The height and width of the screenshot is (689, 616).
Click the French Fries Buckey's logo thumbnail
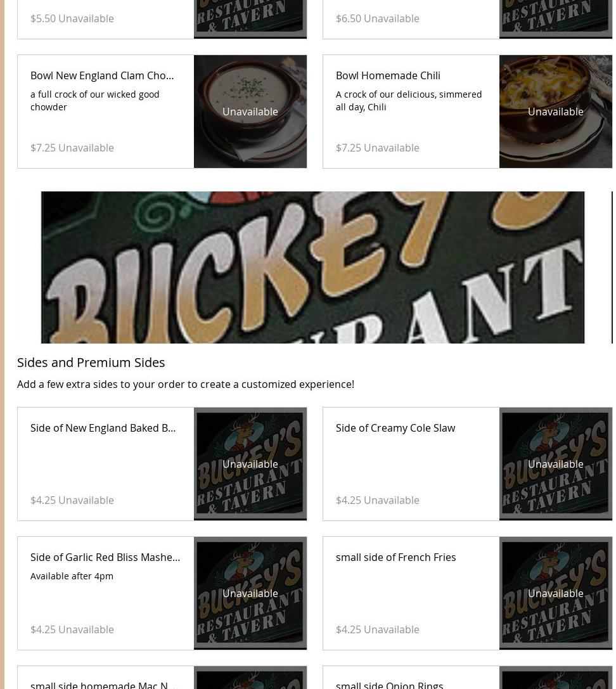555,593
